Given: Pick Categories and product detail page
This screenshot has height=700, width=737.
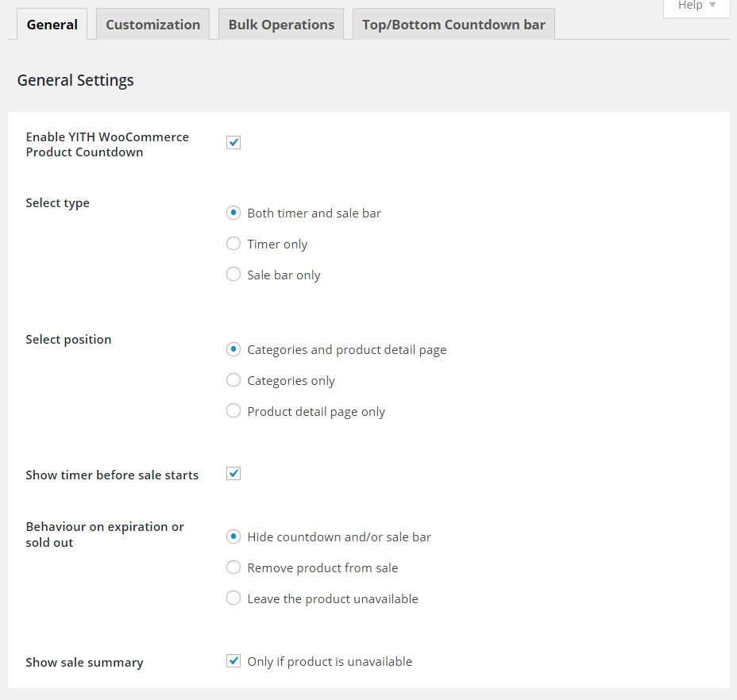Looking at the screenshot, I should 233,349.
